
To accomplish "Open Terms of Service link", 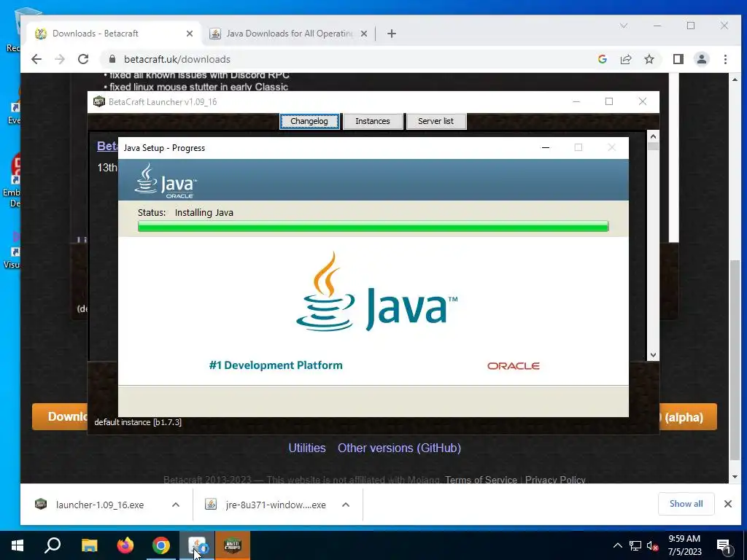I will point(481,479).
